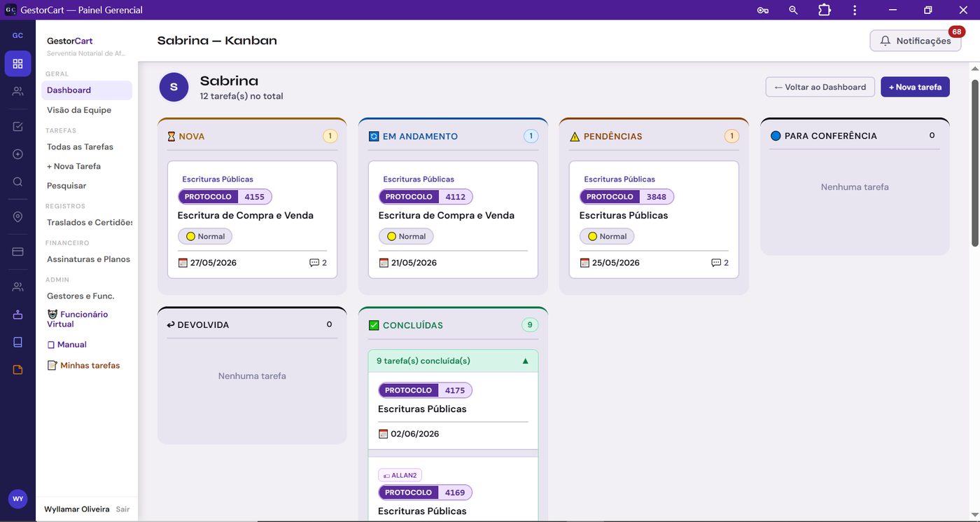
Task: Open Minhas tarefas link
Action: [x=83, y=365]
